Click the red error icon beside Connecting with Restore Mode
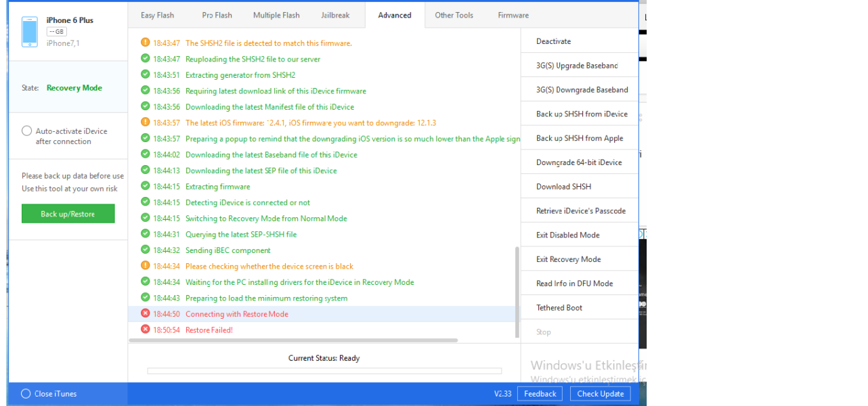Screen dimensions: 868x406 145,314
